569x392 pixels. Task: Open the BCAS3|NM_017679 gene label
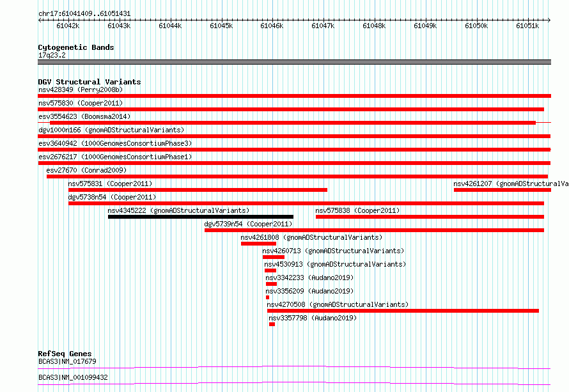click(x=68, y=361)
